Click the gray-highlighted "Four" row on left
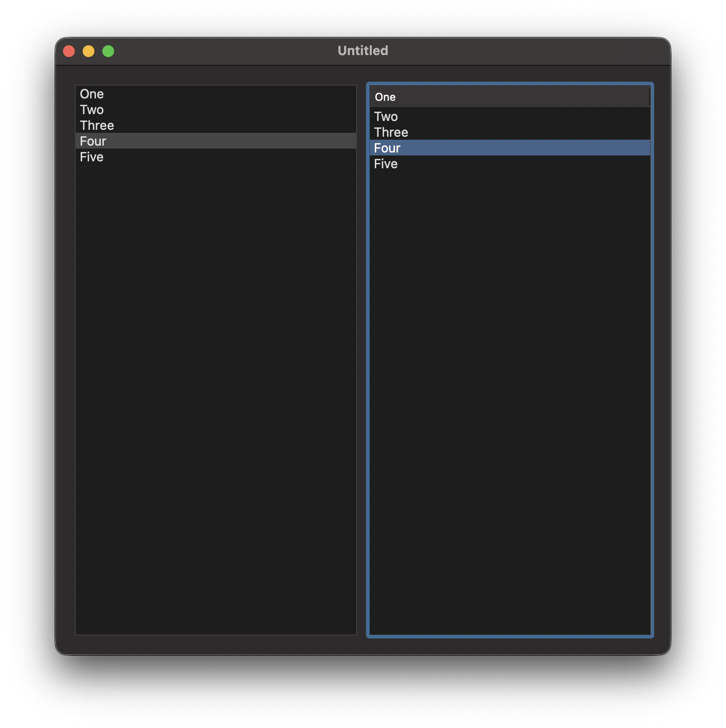The image size is (726, 728). pyautogui.click(x=215, y=141)
